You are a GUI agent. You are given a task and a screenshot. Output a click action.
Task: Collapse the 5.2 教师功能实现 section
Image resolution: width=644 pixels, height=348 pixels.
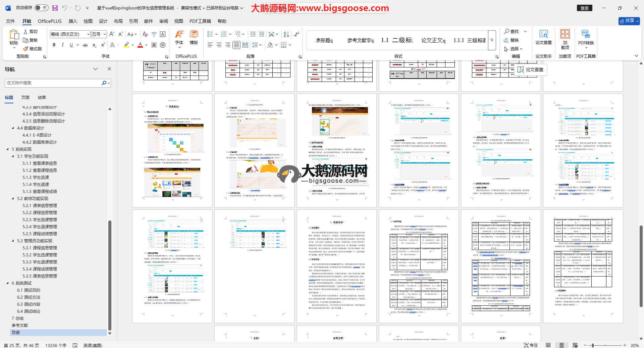tap(13, 199)
